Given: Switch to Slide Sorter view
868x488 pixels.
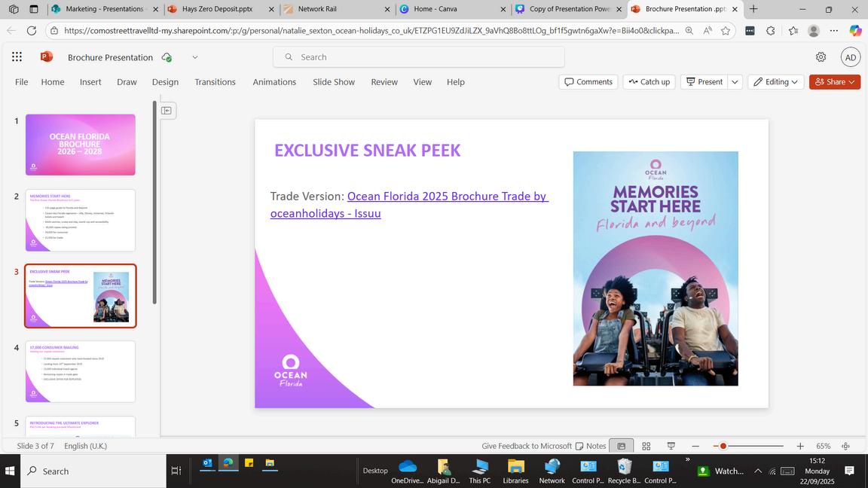Looking at the screenshot, I should click(x=646, y=446).
